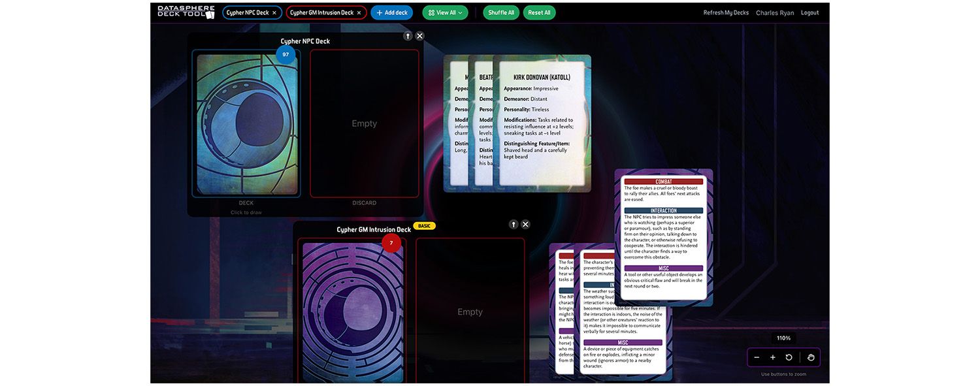Viewport: 980px width, 386px height.
Task: Select the Kirk Donovan (Katoll) card
Action: (542, 123)
